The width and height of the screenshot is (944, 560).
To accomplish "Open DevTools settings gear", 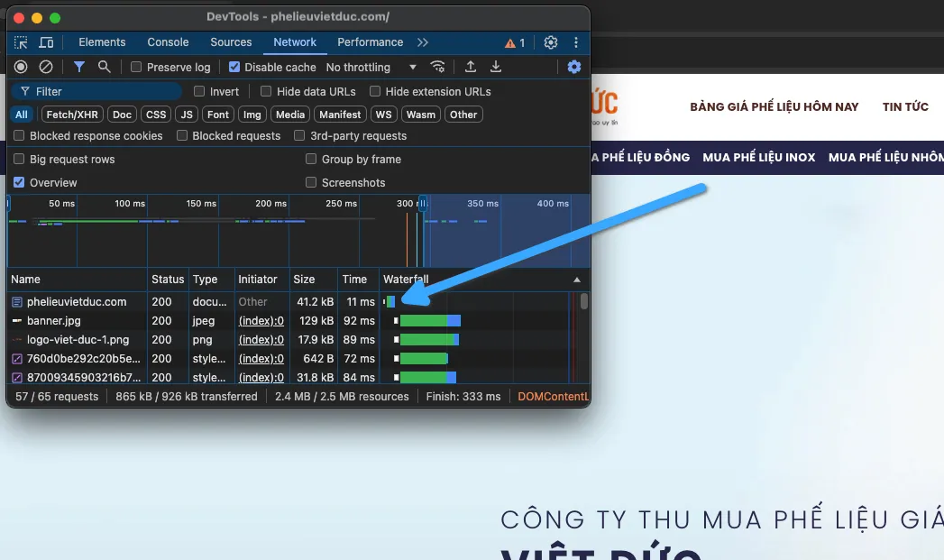I will click(551, 42).
